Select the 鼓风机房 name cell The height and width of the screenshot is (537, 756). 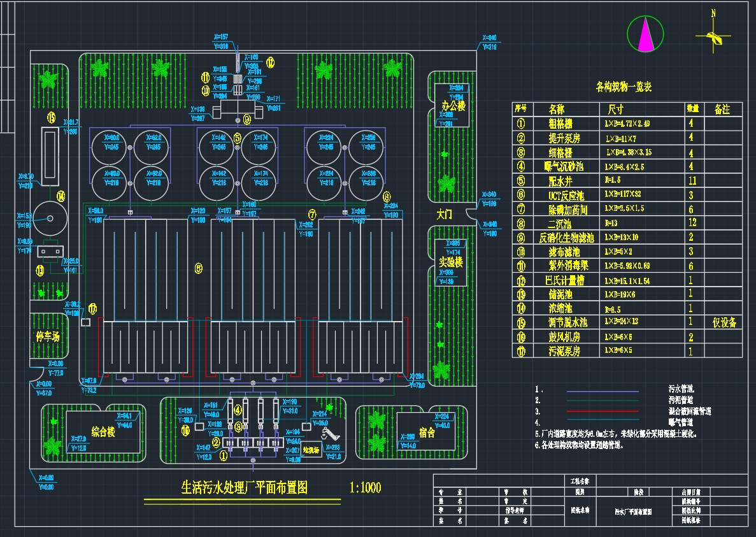click(x=564, y=336)
